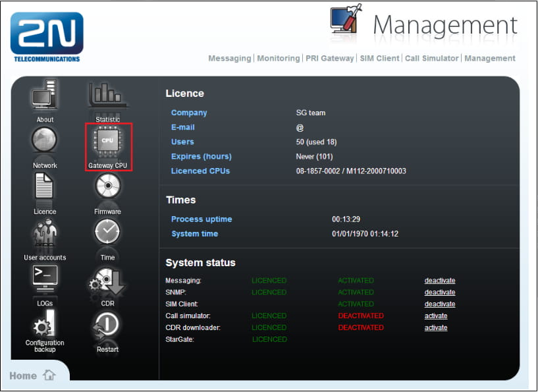Open the Monitoring top menu item

pos(279,59)
